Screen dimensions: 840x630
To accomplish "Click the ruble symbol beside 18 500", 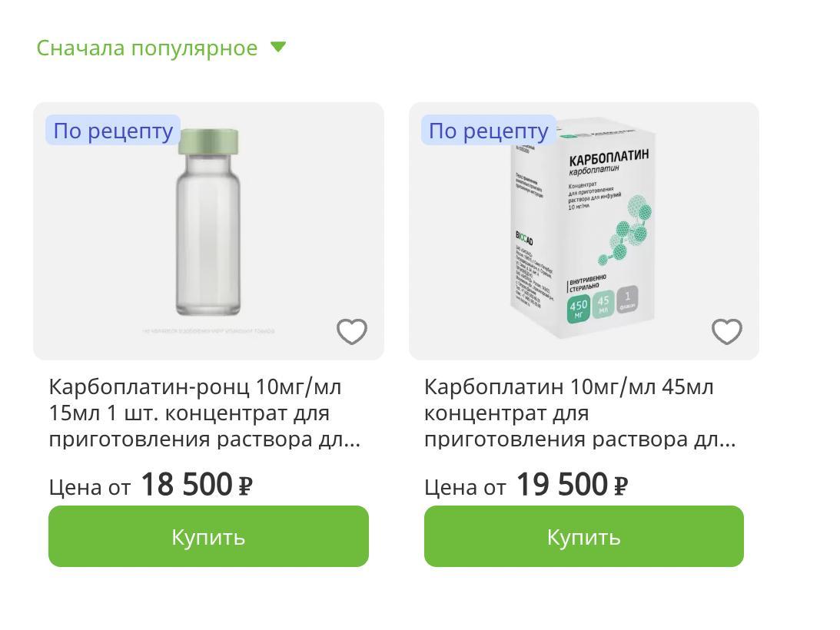I will click(x=245, y=486).
